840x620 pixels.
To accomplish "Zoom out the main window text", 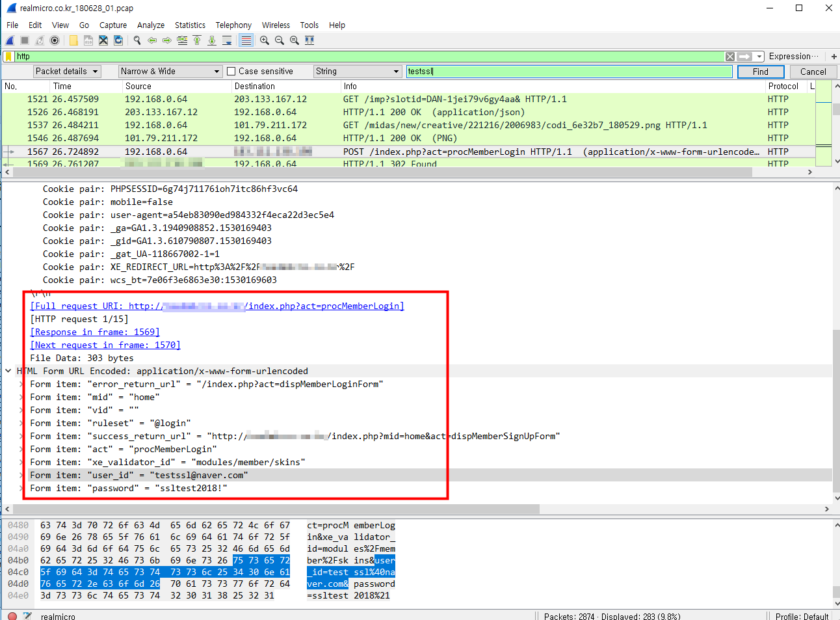I will tap(280, 40).
